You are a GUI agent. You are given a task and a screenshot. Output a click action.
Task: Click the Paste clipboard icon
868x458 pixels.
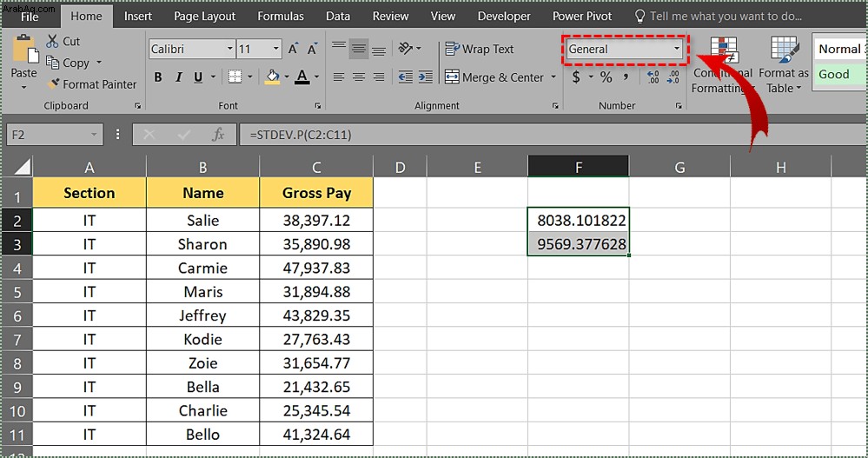pos(24,50)
